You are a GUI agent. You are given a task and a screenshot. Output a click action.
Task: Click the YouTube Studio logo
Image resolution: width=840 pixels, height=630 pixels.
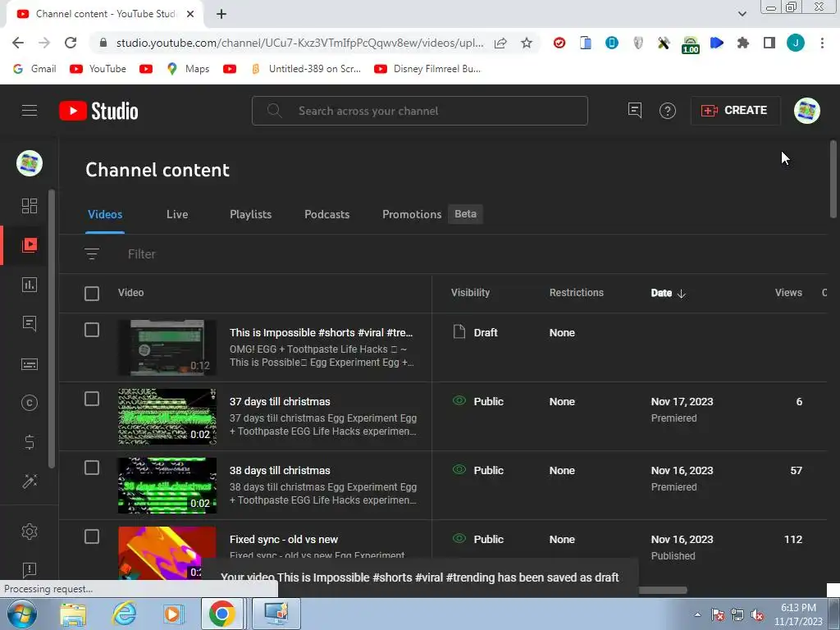click(98, 111)
